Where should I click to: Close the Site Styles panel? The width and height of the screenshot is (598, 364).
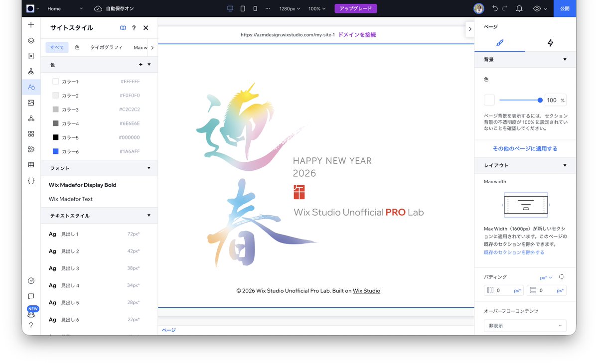pyautogui.click(x=146, y=28)
